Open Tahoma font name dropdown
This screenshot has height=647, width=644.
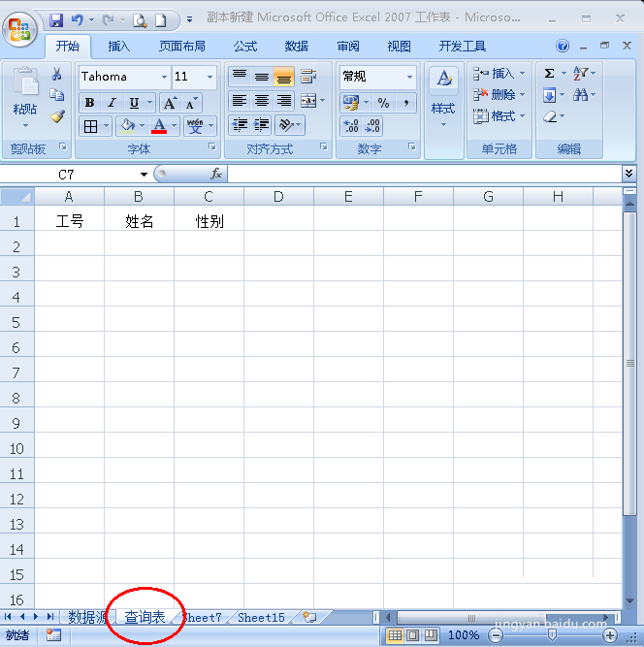pos(164,78)
